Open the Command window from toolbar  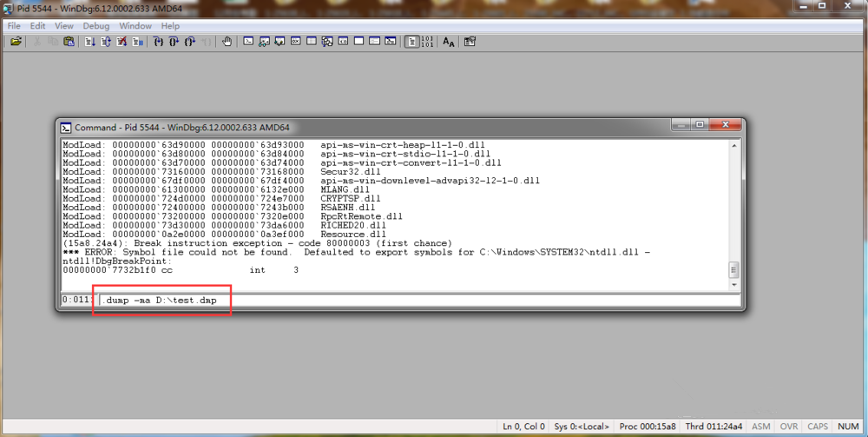click(x=248, y=42)
